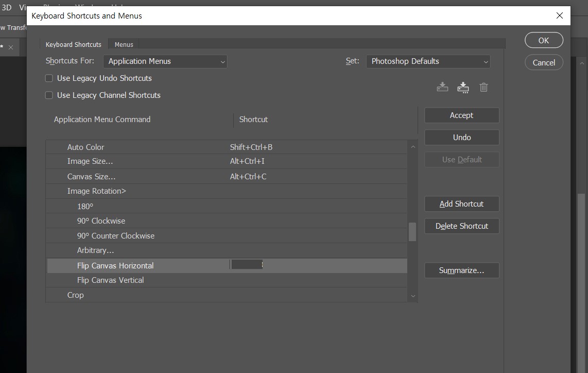
Task: Click the Cancel button
Action: 544,62
